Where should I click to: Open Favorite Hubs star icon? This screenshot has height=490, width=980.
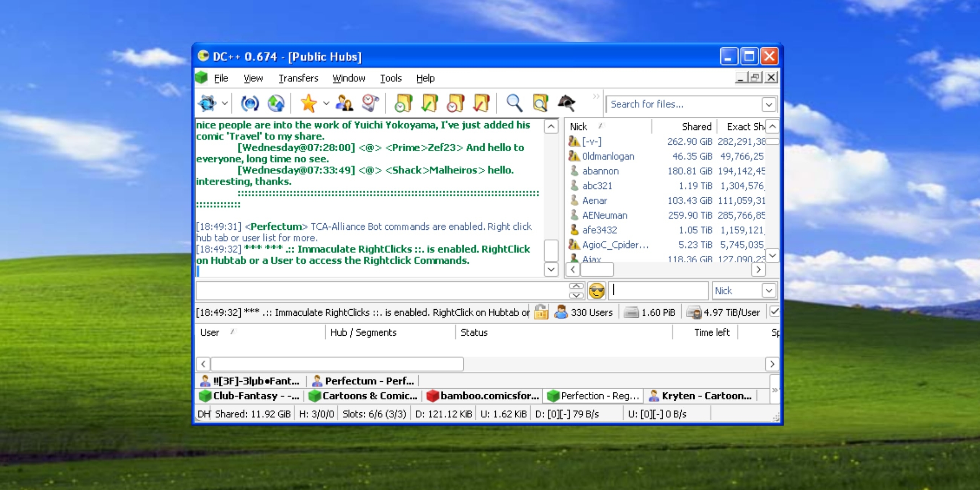(x=309, y=103)
